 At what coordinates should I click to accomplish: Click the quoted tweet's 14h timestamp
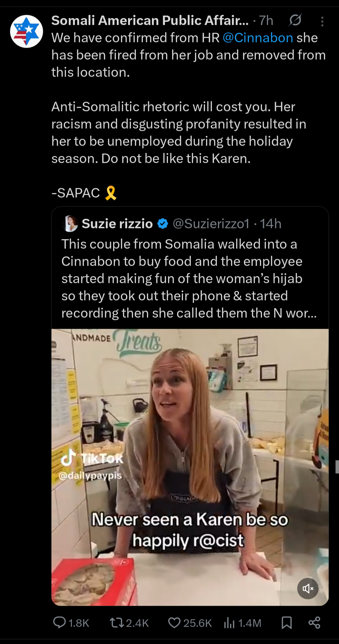point(271,224)
